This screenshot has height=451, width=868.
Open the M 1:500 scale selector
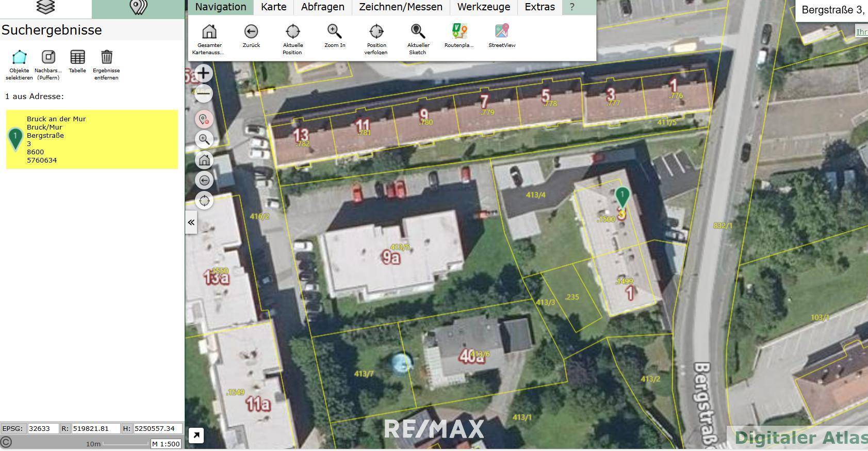[x=166, y=444]
